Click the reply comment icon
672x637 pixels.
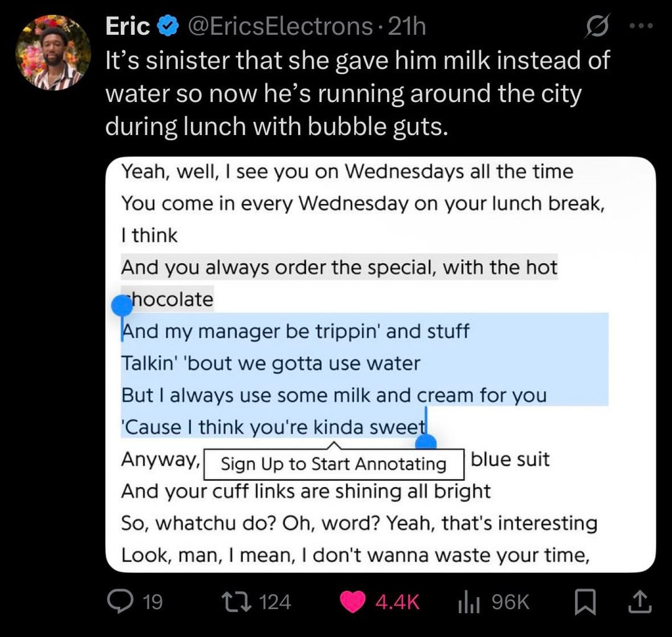[x=118, y=601]
